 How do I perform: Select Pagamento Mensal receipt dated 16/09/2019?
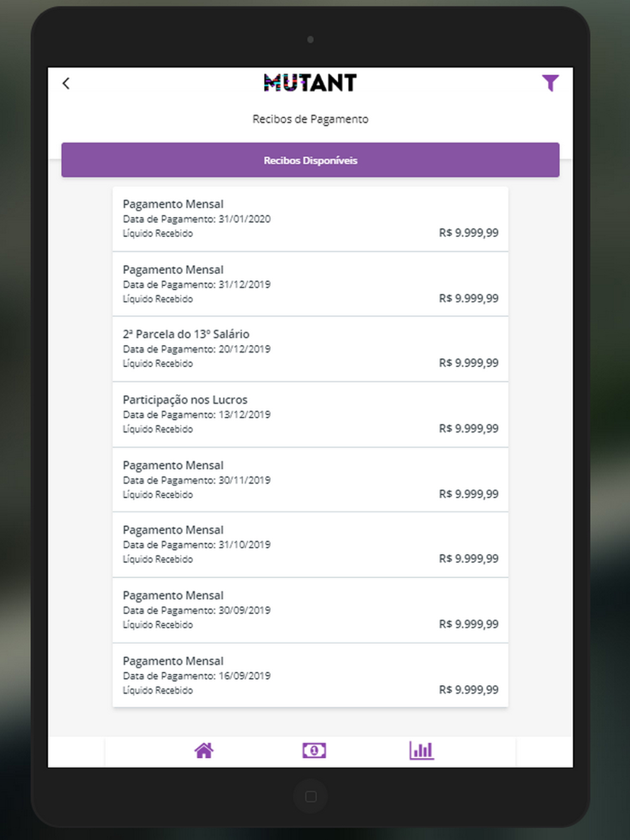[310, 676]
